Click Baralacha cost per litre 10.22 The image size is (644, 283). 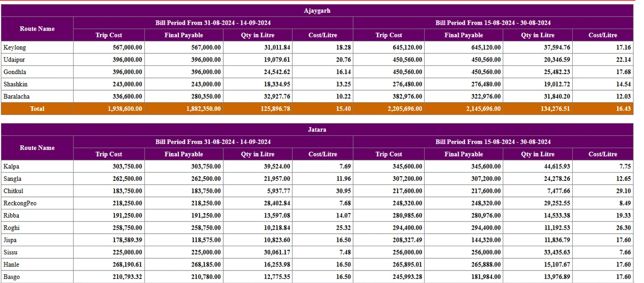pos(344,97)
